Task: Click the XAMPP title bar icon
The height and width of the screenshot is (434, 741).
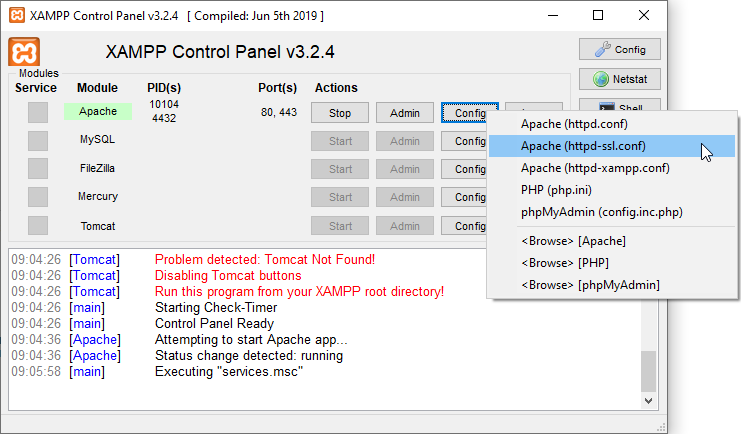Action: (17, 16)
